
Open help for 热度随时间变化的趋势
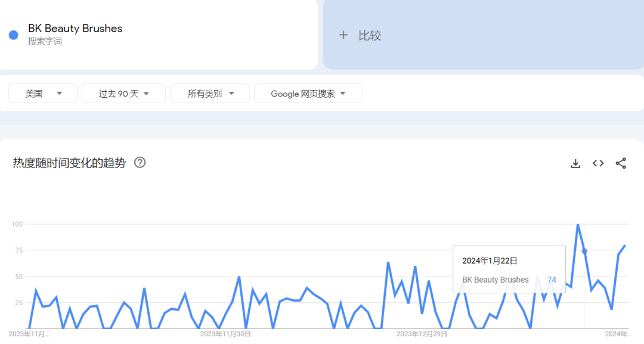tap(140, 163)
